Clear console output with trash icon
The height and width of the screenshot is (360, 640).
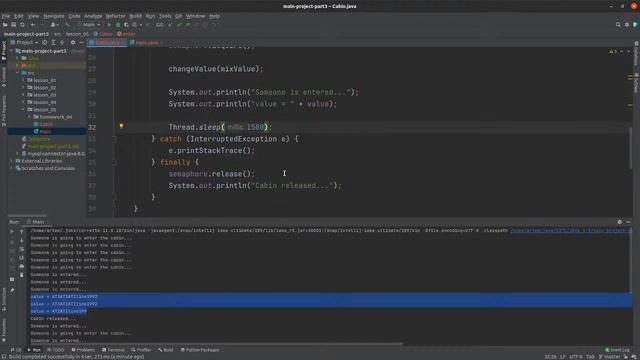pyautogui.click(x=22, y=275)
